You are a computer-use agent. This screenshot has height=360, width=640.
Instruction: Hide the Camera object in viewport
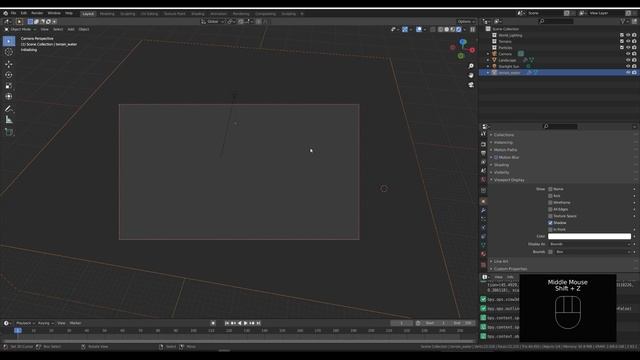(x=628, y=54)
